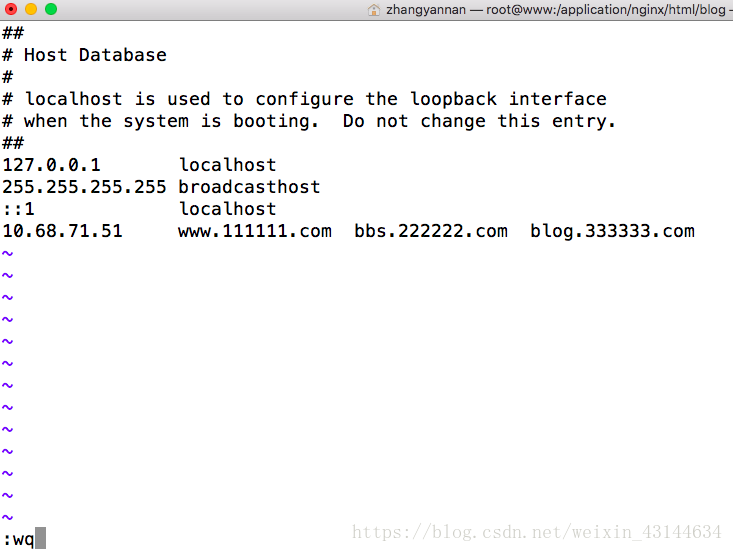This screenshot has width=733, height=552.
Task: Click the 127.0.0.1 loopback address
Action: coord(51,165)
